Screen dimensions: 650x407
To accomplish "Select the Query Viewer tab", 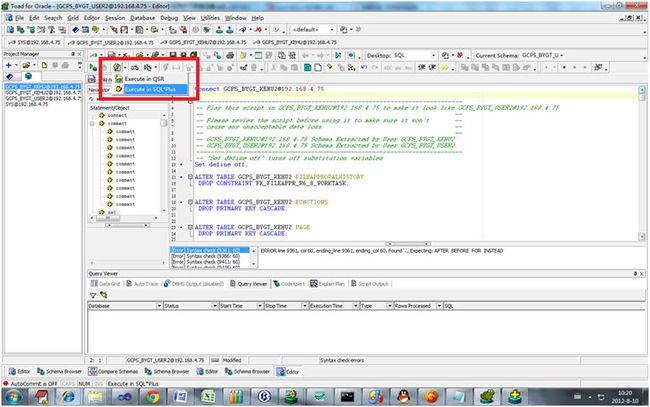I will click(x=248, y=284).
